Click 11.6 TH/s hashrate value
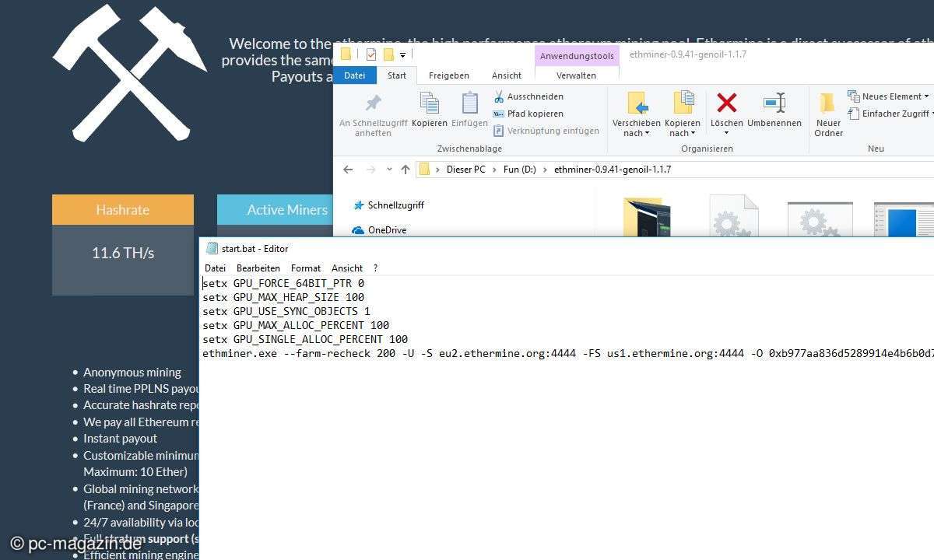The image size is (934, 560). 123,253
